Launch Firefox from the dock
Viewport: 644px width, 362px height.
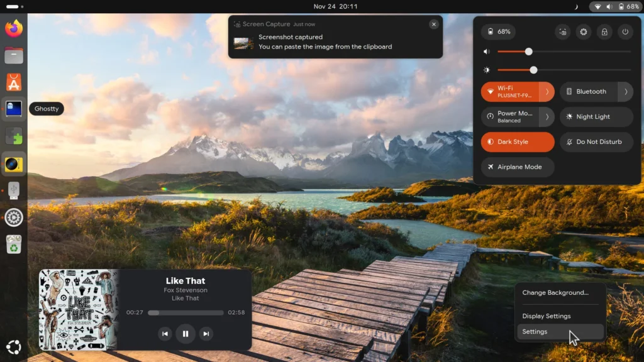pyautogui.click(x=14, y=28)
